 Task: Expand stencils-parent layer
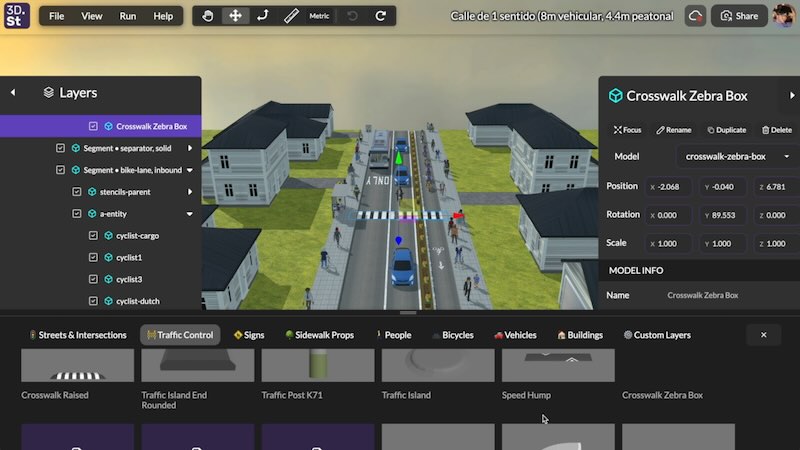click(x=190, y=192)
